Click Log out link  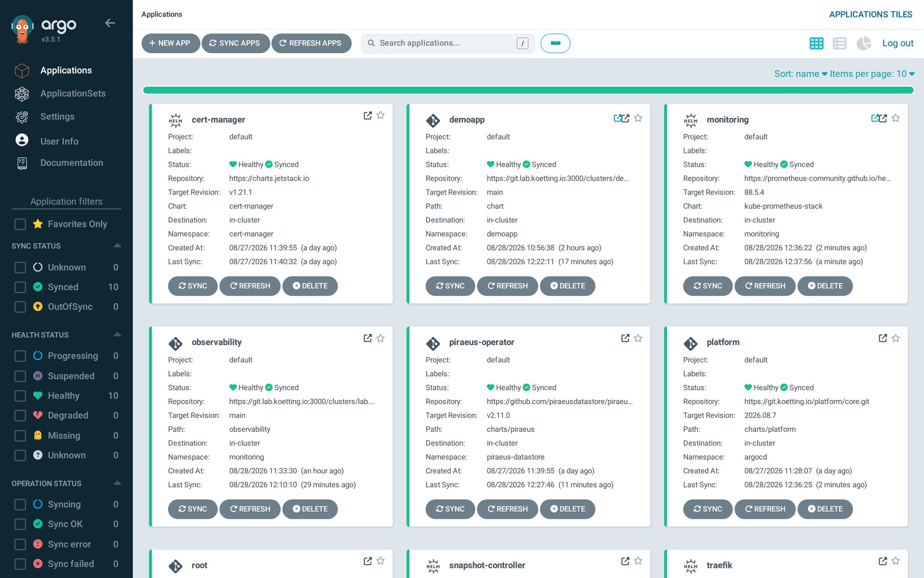[x=898, y=43]
